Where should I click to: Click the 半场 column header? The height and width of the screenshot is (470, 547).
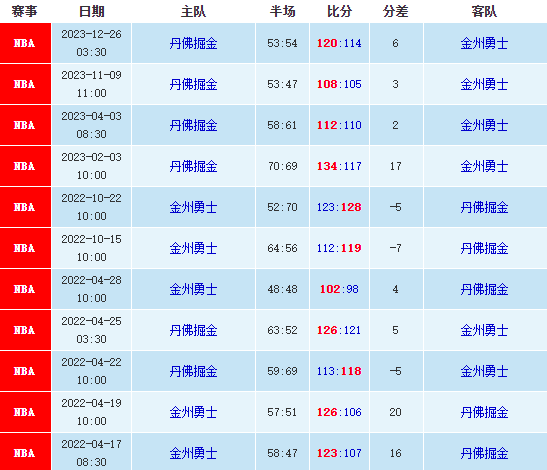pos(282,12)
